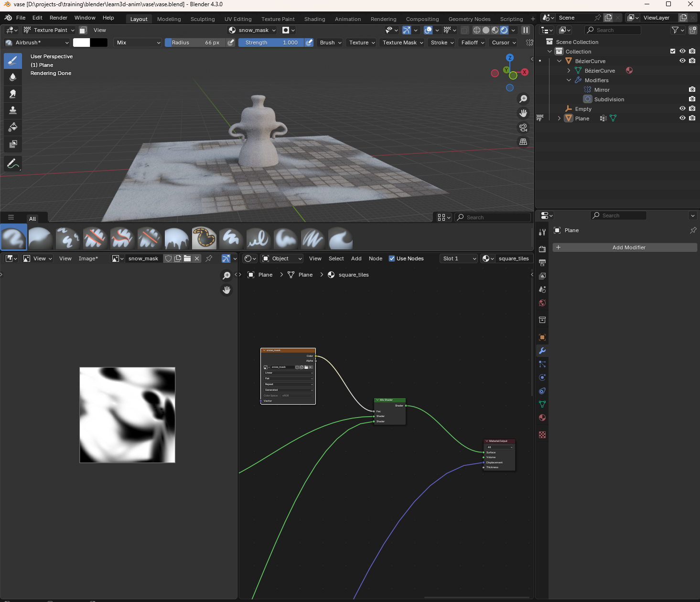Select the Smear tool
Image resolution: width=700 pixels, height=602 pixels.
pos(13,94)
